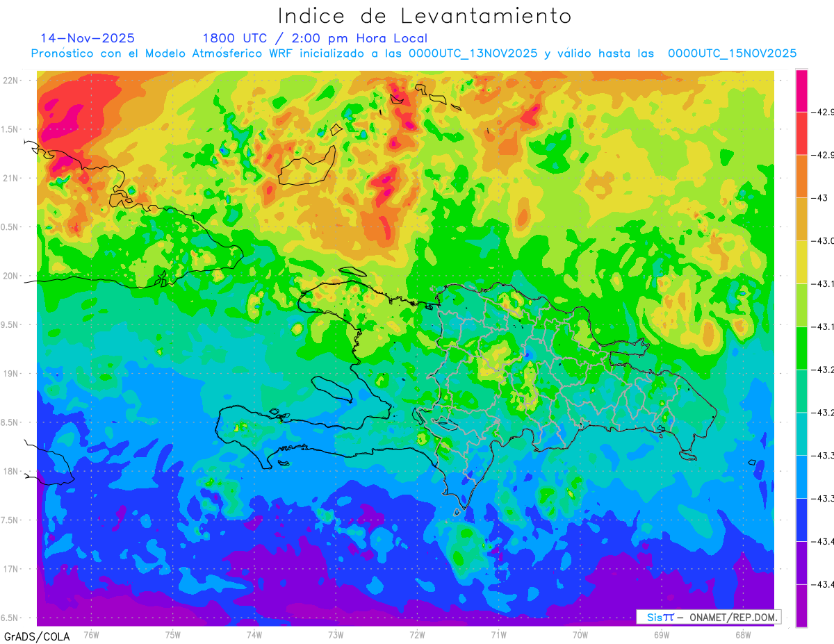
Task: Click the '74W' longitude label
Action: coord(254,634)
